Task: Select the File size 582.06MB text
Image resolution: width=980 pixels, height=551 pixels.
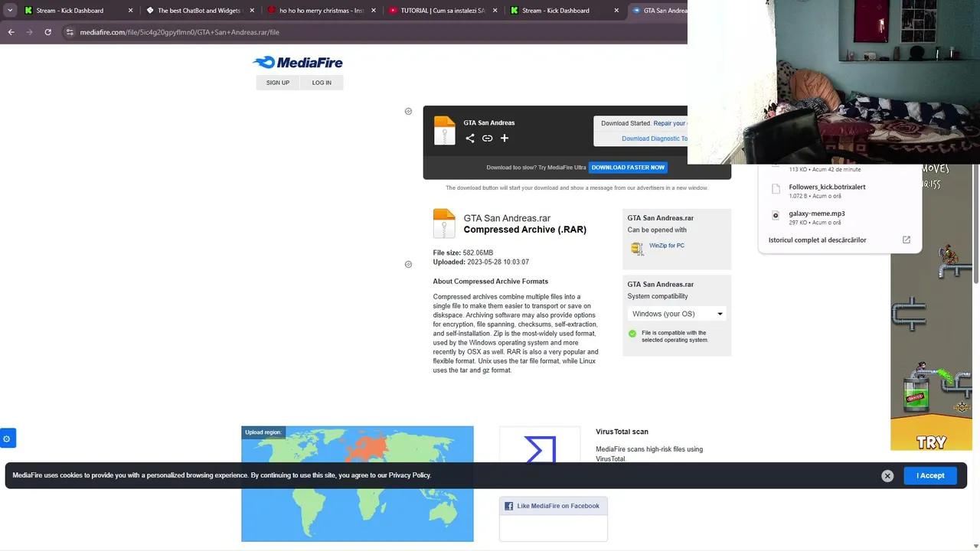Action: pyautogui.click(x=463, y=253)
